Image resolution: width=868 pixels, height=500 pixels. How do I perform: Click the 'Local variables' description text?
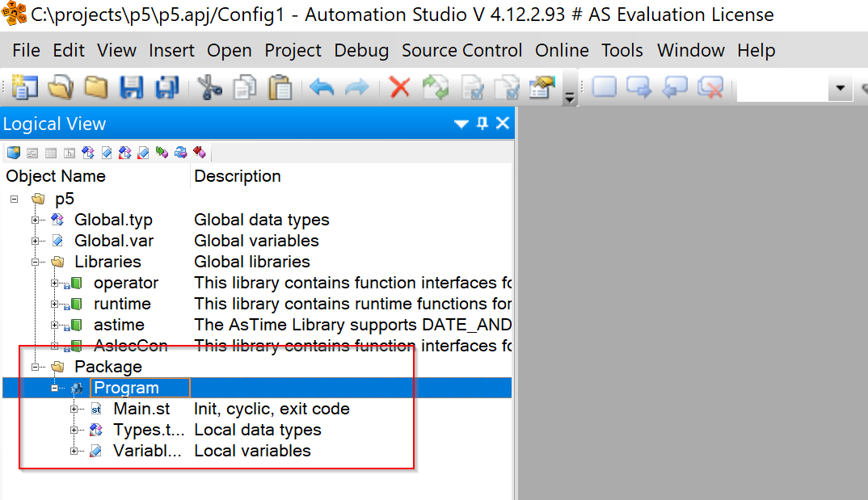pyautogui.click(x=252, y=452)
